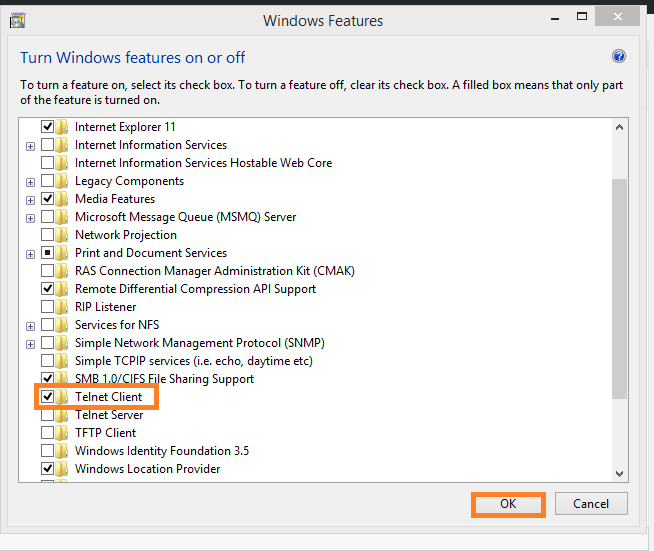Select the Internet Explorer 11 label
Image resolution: width=654 pixels, height=551 pixels.
[125, 127]
